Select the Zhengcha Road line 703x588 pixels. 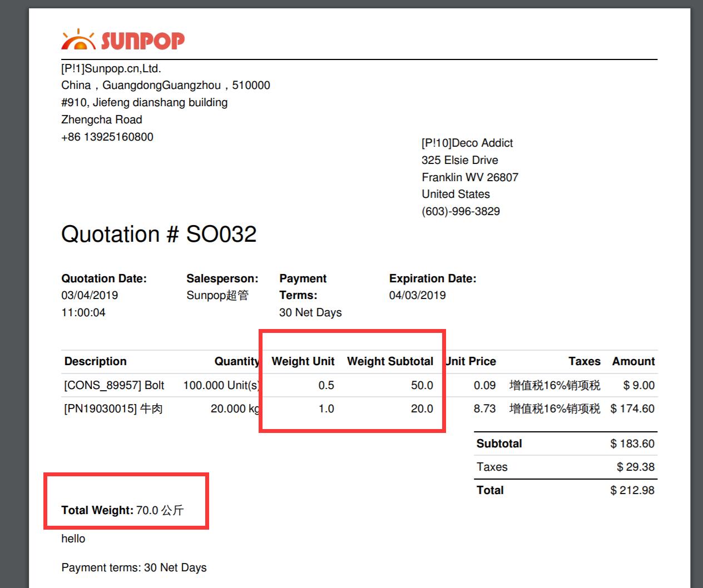click(x=102, y=119)
